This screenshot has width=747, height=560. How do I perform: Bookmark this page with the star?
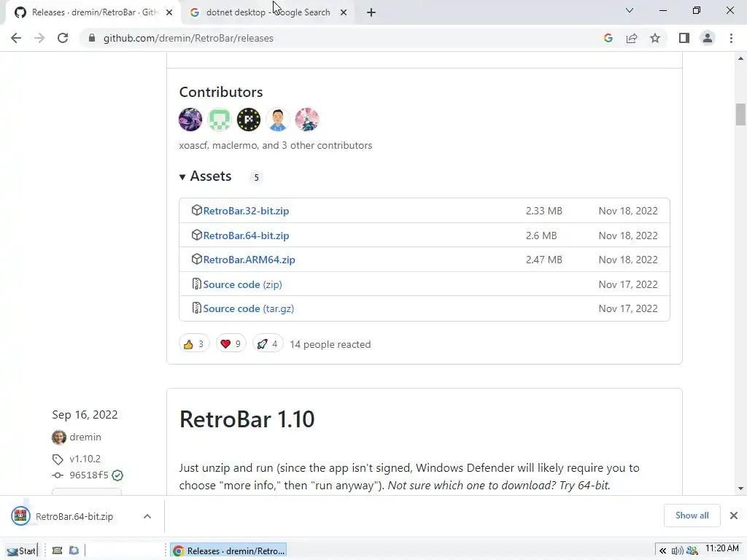(x=655, y=38)
